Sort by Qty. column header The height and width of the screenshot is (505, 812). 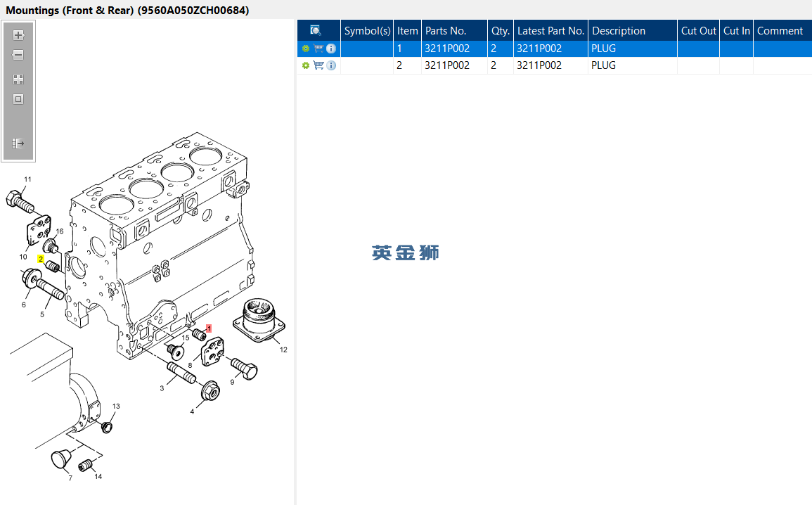click(x=501, y=30)
